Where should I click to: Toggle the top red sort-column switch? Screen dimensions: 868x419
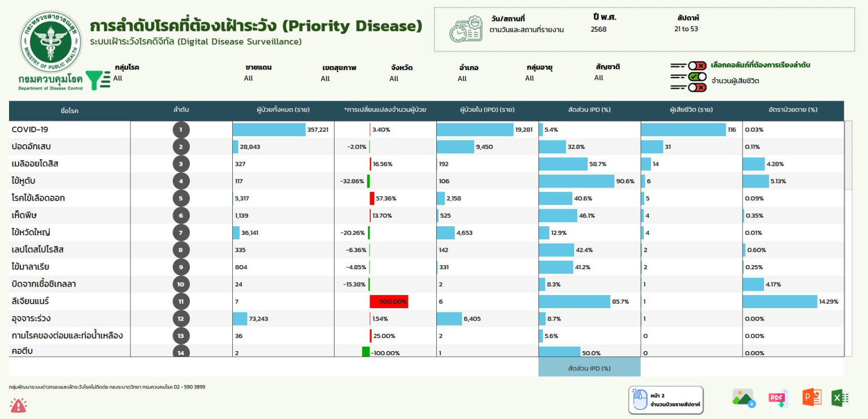pyautogui.click(x=697, y=66)
